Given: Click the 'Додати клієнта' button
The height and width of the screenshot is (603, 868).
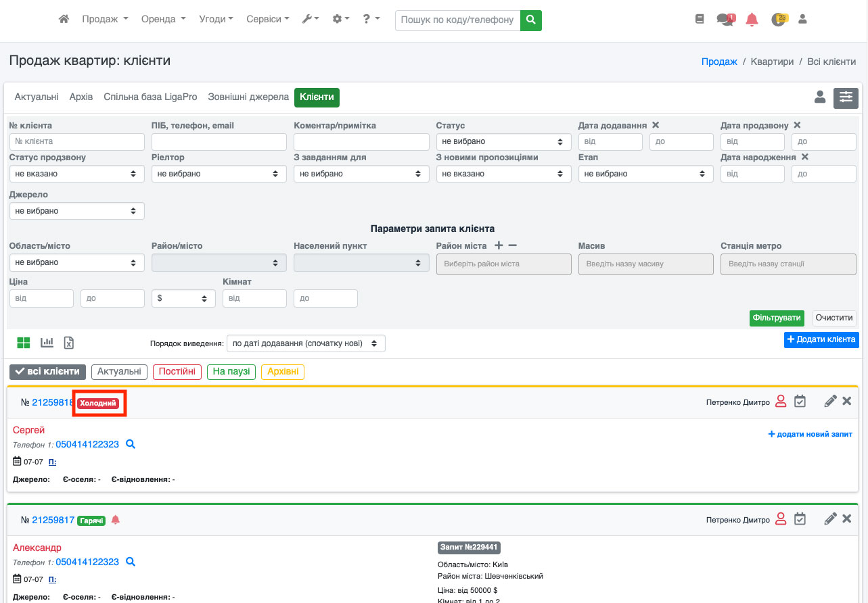Looking at the screenshot, I should [821, 339].
